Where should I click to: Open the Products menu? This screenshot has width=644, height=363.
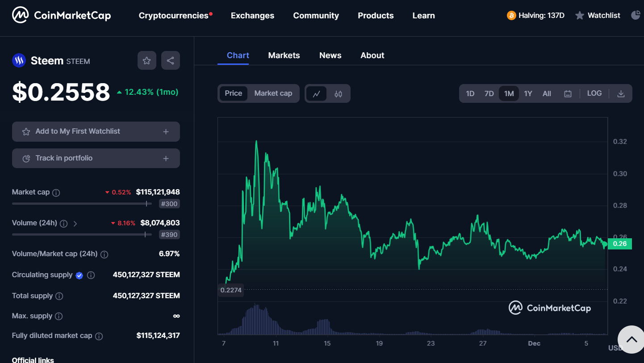pyautogui.click(x=376, y=16)
